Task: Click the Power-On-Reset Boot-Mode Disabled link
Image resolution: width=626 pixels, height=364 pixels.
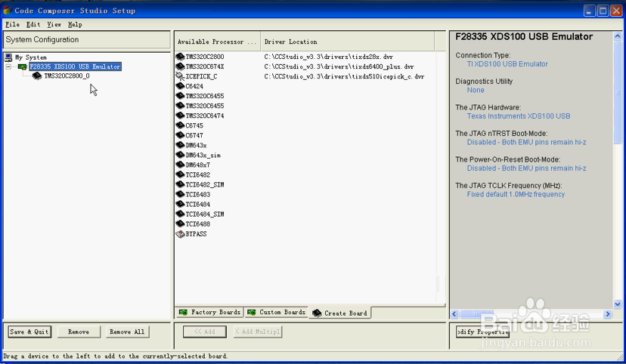Action: (527, 168)
